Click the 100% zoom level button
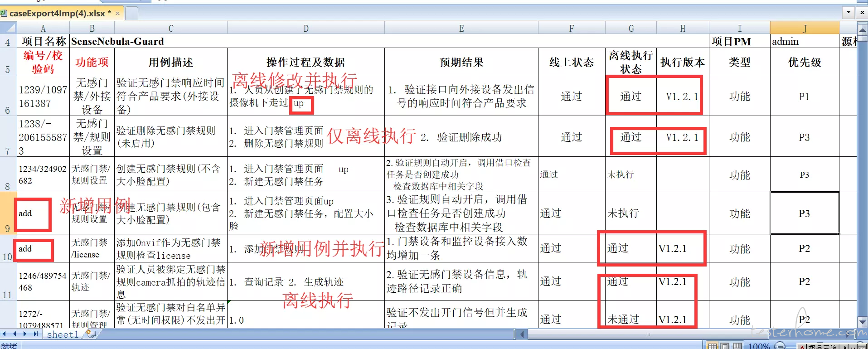Image resolution: width=868 pixels, height=349 pixels. (759, 346)
